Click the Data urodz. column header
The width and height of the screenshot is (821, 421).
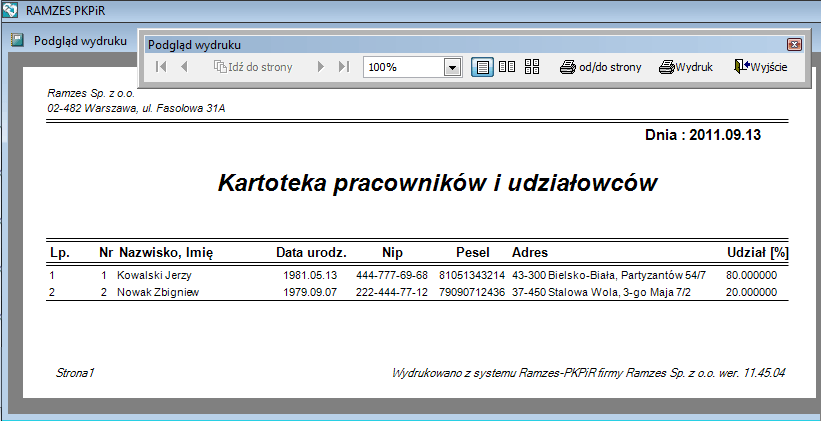[312, 252]
